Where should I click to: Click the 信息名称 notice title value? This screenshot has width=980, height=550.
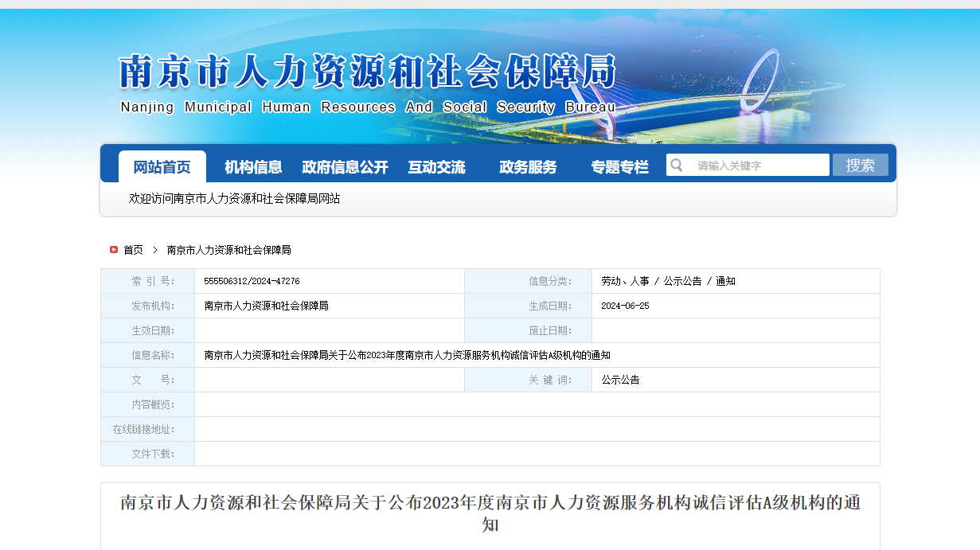[x=407, y=355]
